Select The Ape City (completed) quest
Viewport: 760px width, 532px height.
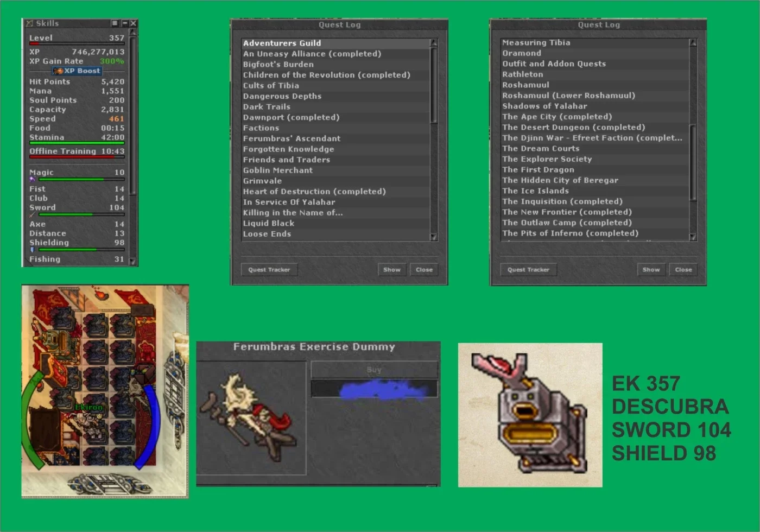tap(595, 117)
